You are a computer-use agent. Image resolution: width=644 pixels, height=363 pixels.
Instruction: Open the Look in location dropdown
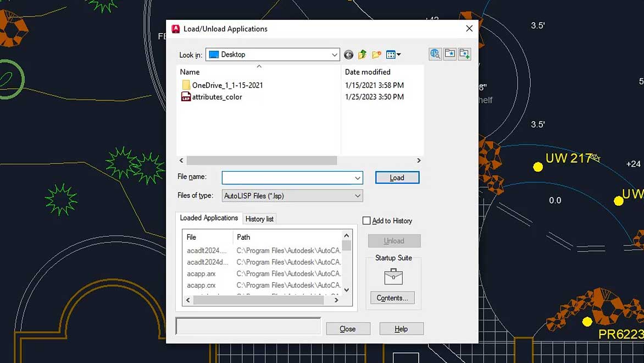(x=334, y=54)
